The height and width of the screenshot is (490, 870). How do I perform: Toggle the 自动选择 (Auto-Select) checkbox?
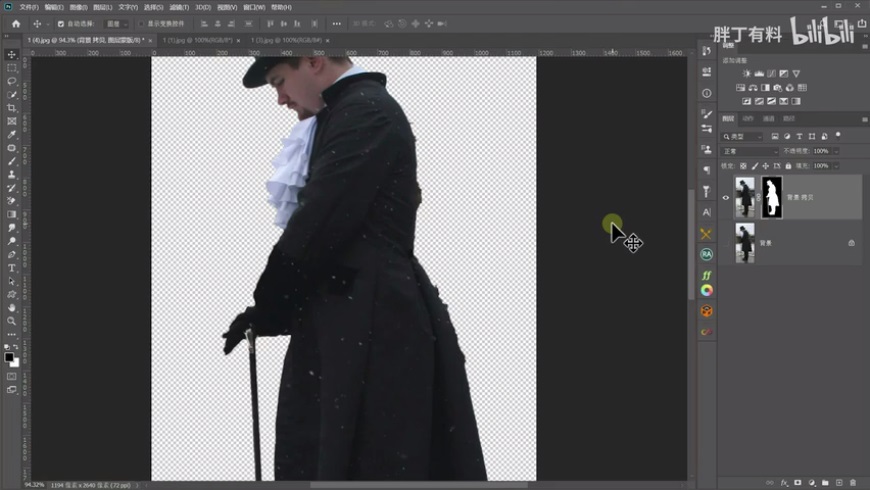[61, 23]
